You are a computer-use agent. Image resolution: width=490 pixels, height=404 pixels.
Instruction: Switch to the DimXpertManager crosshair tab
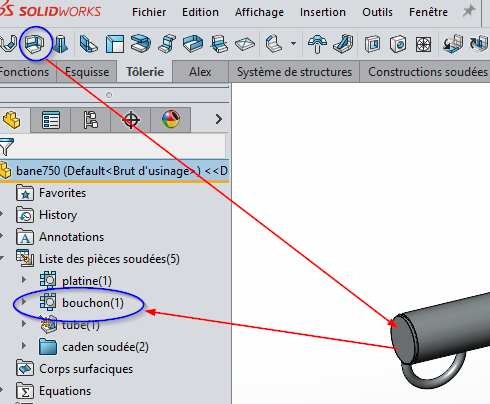tap(131, 120)
